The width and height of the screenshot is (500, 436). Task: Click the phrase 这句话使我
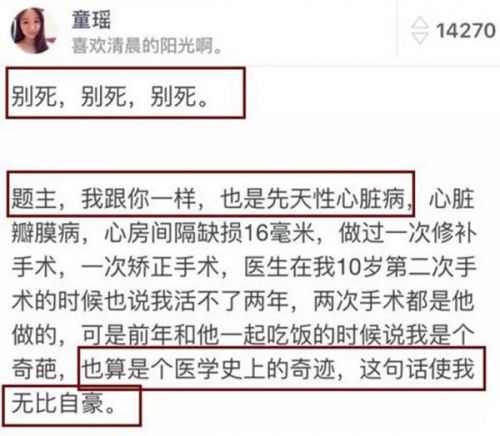pos(417,369)
